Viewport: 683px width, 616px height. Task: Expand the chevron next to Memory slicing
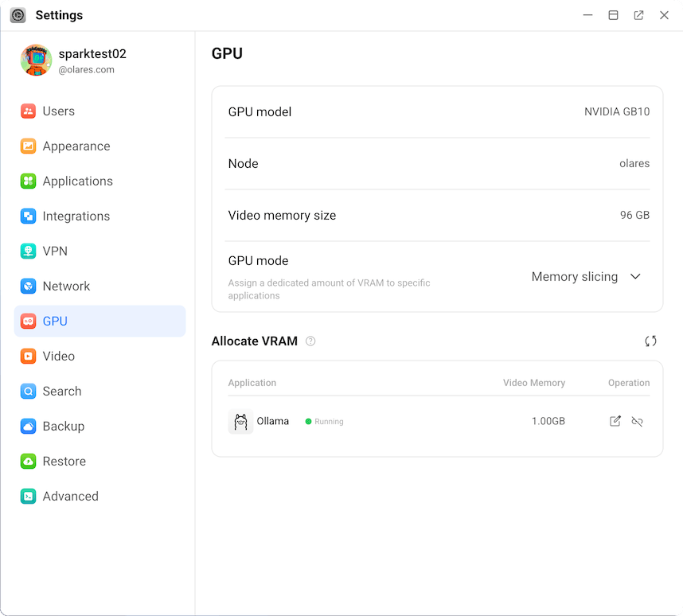635,277
